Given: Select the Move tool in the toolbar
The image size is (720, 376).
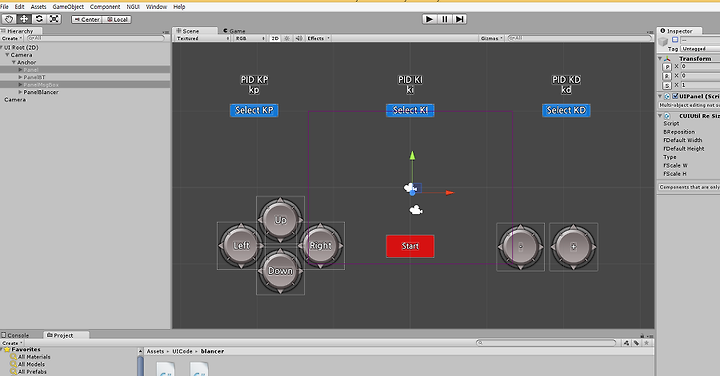Looking at the screenshot, I should (24, 19).
